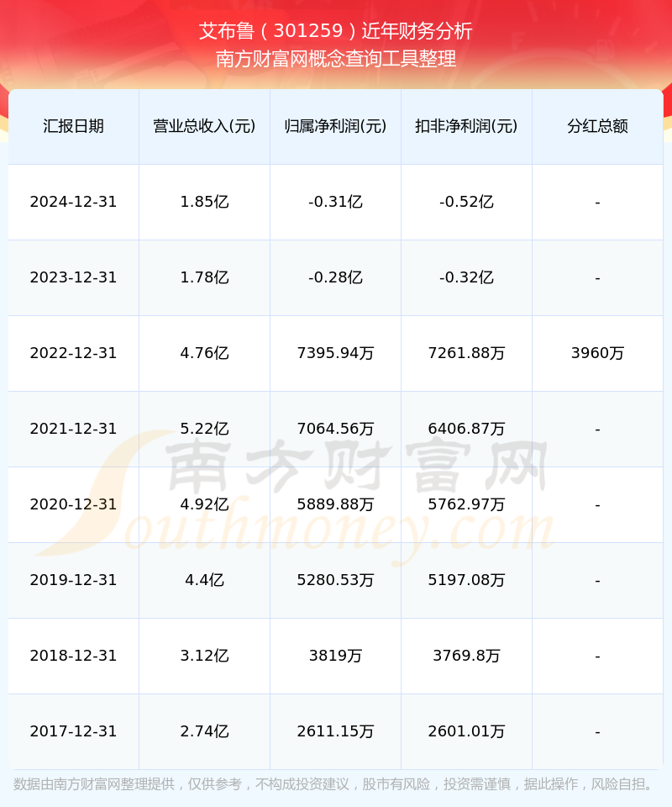Select the 2024-12-31 date cell
The height and width of the screenshot is (807, 672).
[x=74, y=202]
